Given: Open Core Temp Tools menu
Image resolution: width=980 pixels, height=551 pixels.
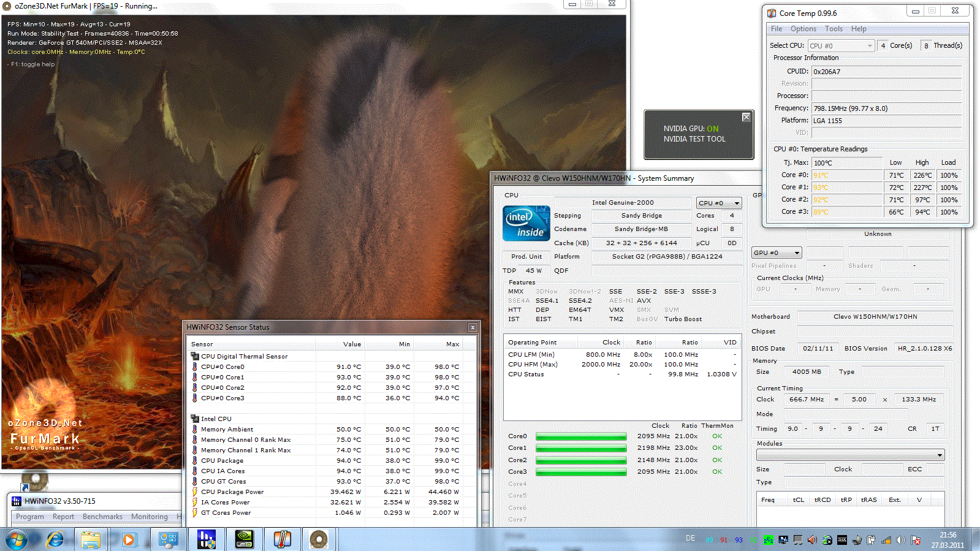Looking at the screenshot, I should (834, 29).
